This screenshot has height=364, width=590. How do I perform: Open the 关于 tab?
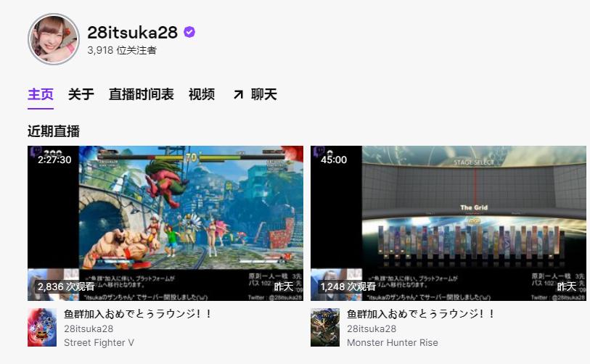(x=81, y=94)
